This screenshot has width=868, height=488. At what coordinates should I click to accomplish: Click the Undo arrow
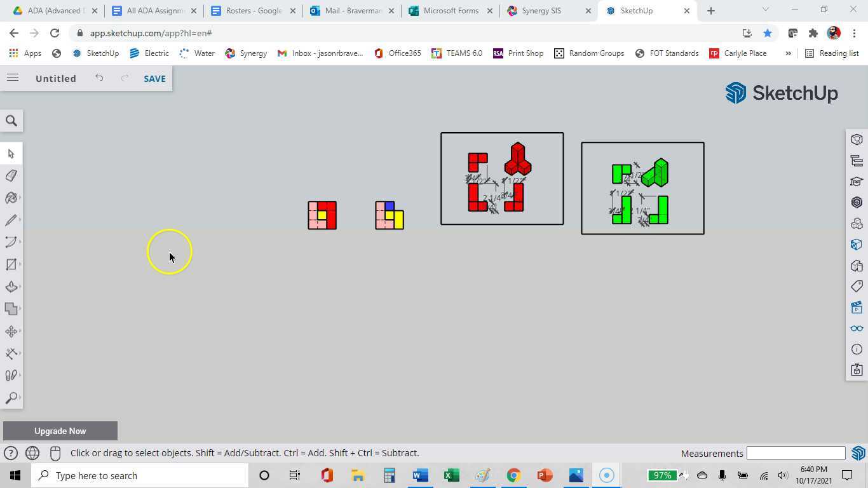pyautogui.click(x=99, y=78)
